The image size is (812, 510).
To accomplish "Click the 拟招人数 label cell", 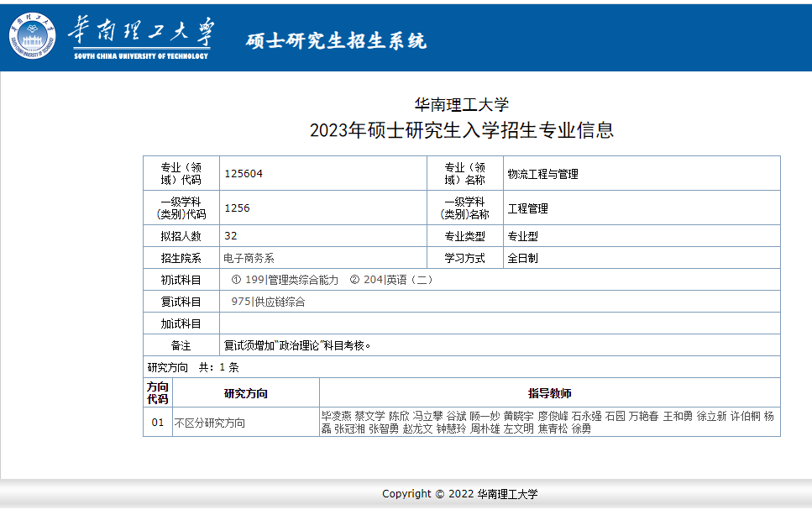I will pyautogui.click(x=181, y=236).
